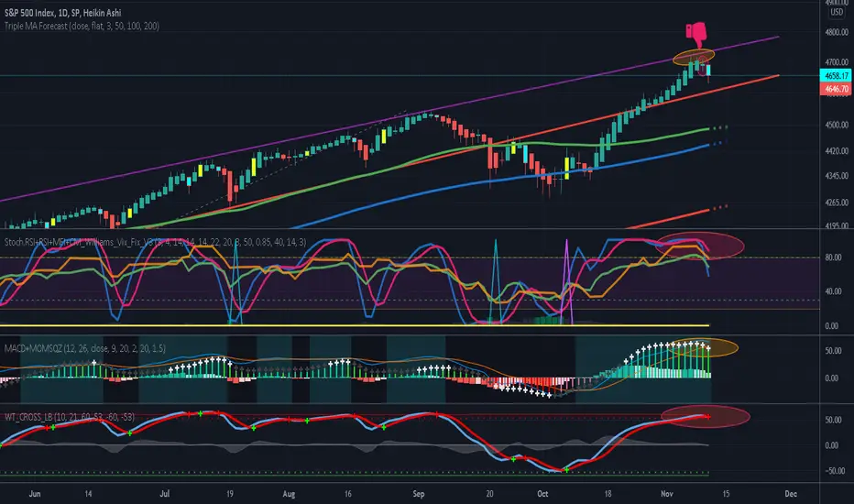The width and height of the screenshot is (854, 504).
Task: Click the Jun label on time axis
Action: click(x=34, y=494)
